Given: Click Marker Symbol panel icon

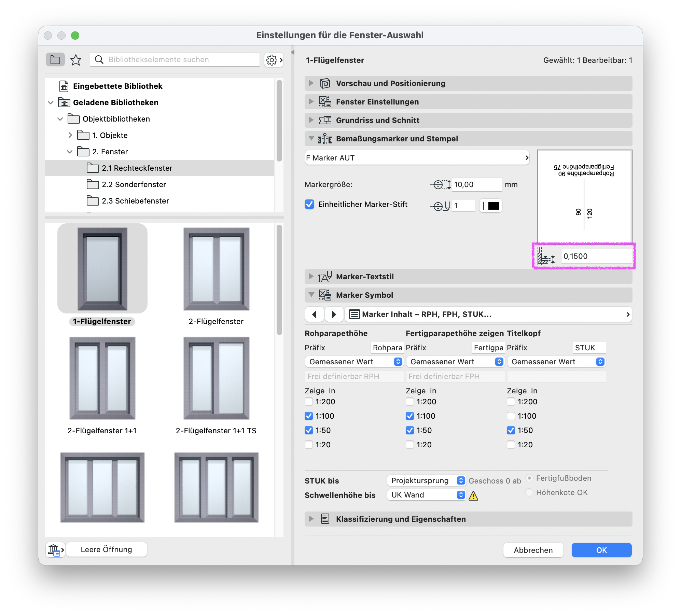Looking at the screenshot, I should click(325, 295).
